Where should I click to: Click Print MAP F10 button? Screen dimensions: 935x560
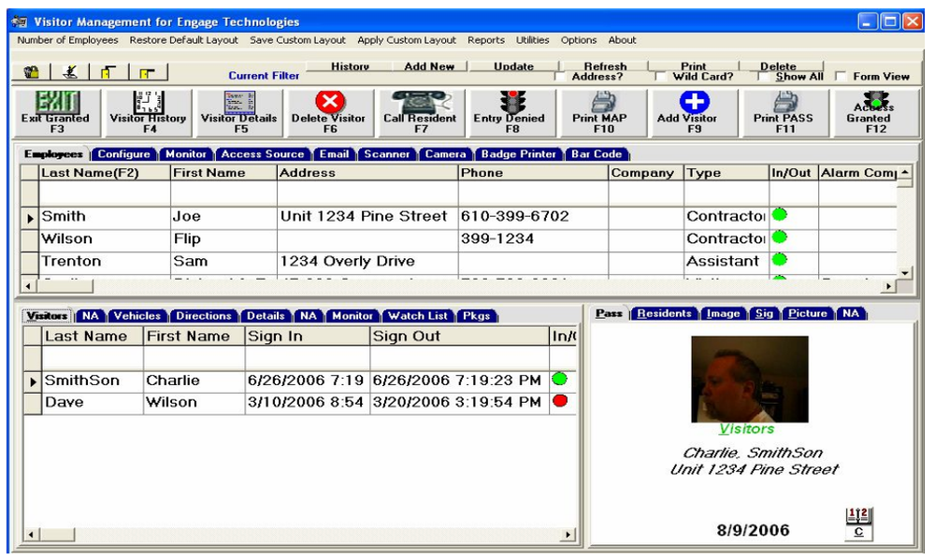602,113
